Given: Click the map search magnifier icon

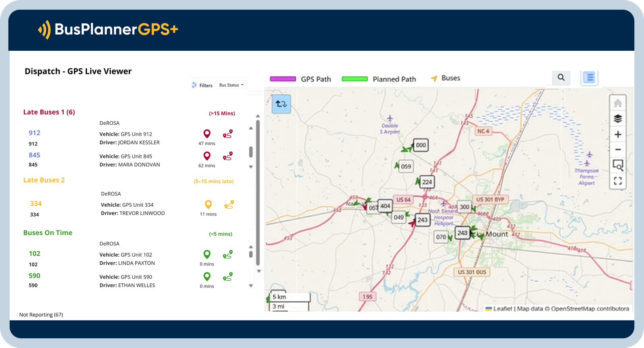Looking at the screenshot, I should [x=561, y=78].
